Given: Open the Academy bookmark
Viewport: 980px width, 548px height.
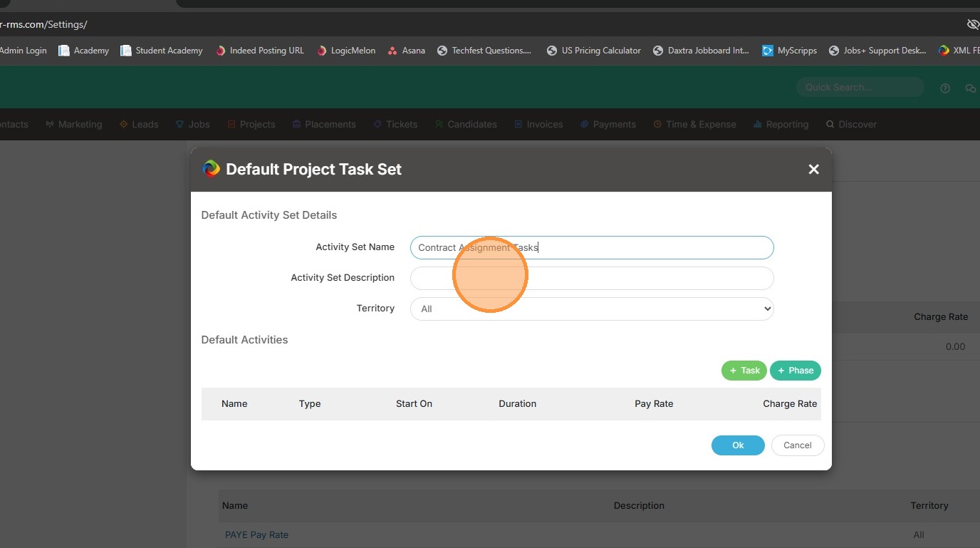Looking at the screenshot, I should pos(84,51).
